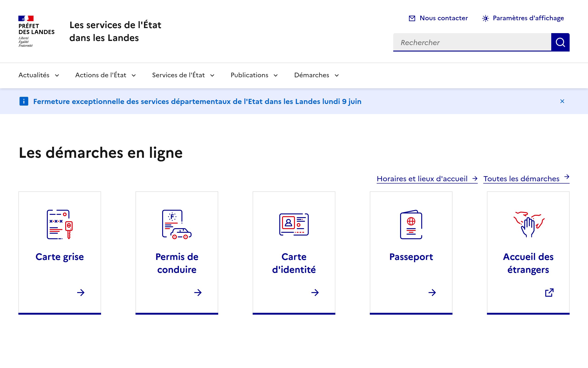Screen dimensions: 588x368
Task: Open Paramètres d'affichage
Action: pos(528,18)
